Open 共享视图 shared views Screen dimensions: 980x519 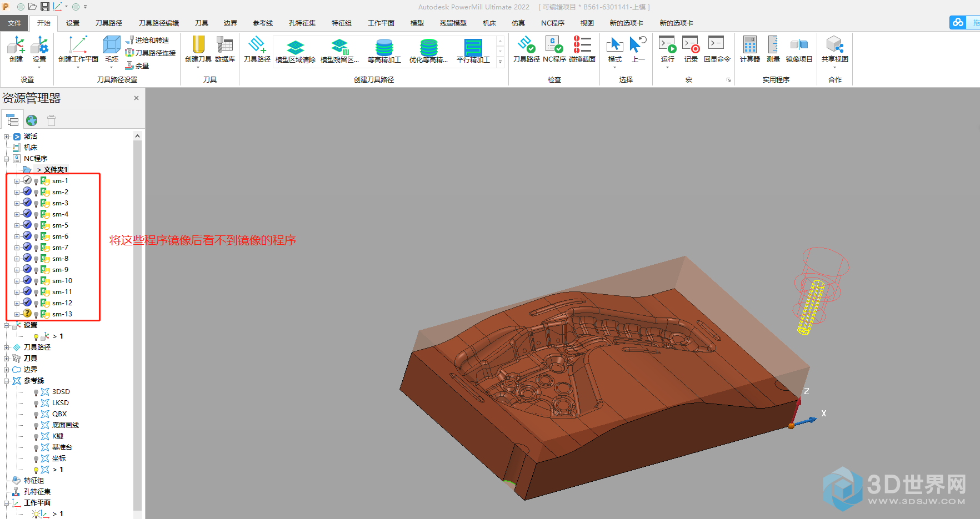[x=835, y=49]
